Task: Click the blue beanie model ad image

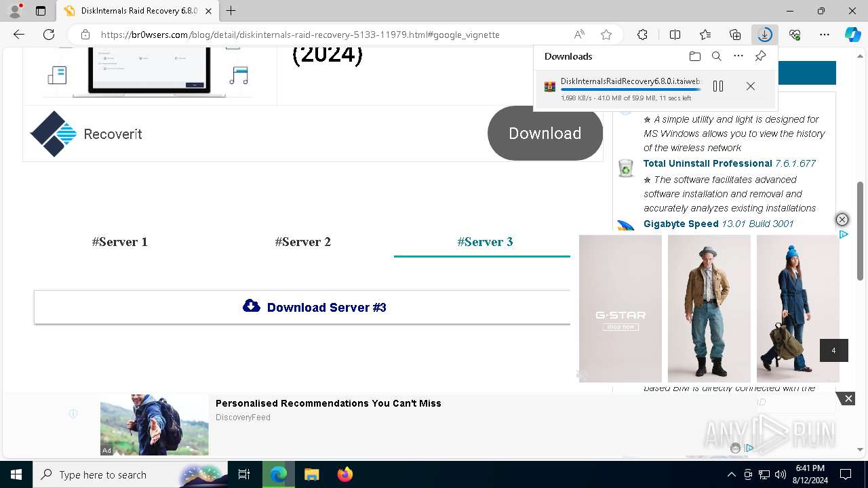Action: coord(798,308)
